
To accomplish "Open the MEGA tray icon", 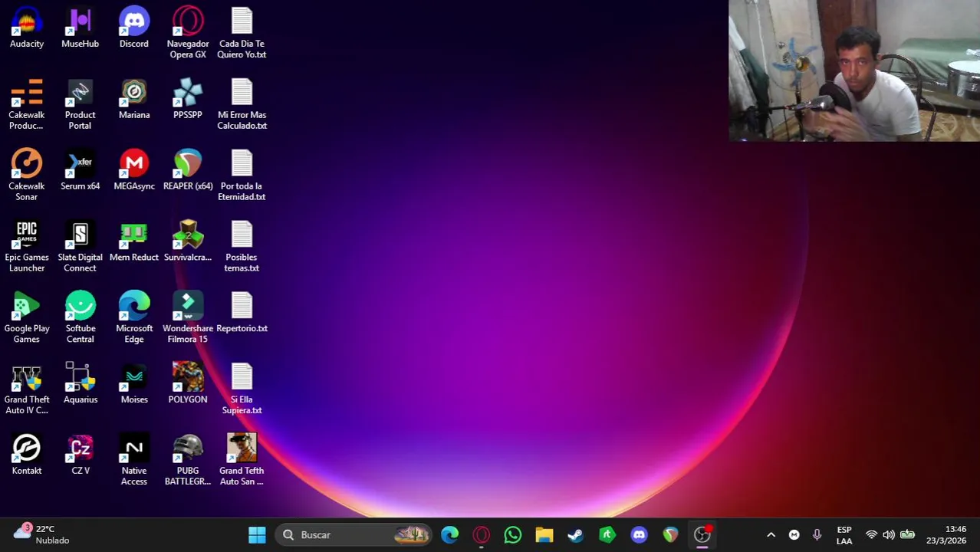I will pos(794,534).
